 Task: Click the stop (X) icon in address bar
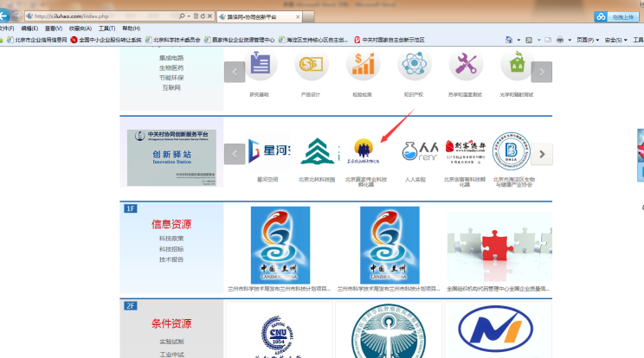point(209,16)
